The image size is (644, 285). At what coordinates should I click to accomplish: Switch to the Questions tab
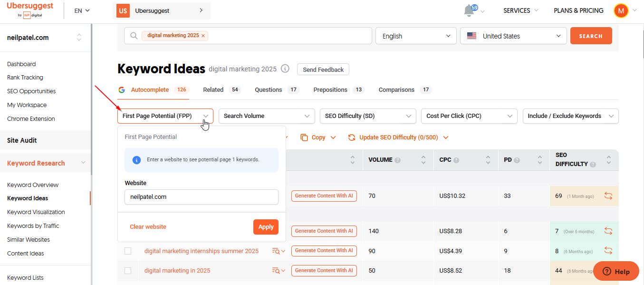coord(277,89)
